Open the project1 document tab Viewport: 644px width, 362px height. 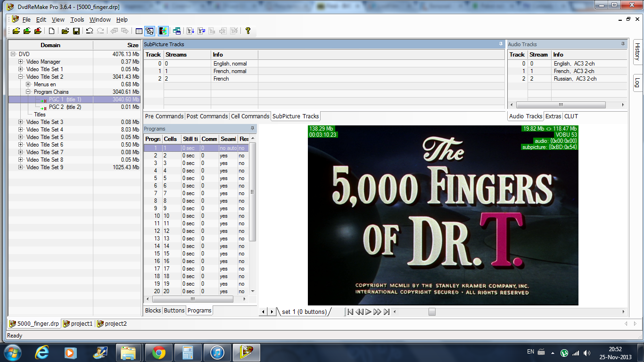78,324
